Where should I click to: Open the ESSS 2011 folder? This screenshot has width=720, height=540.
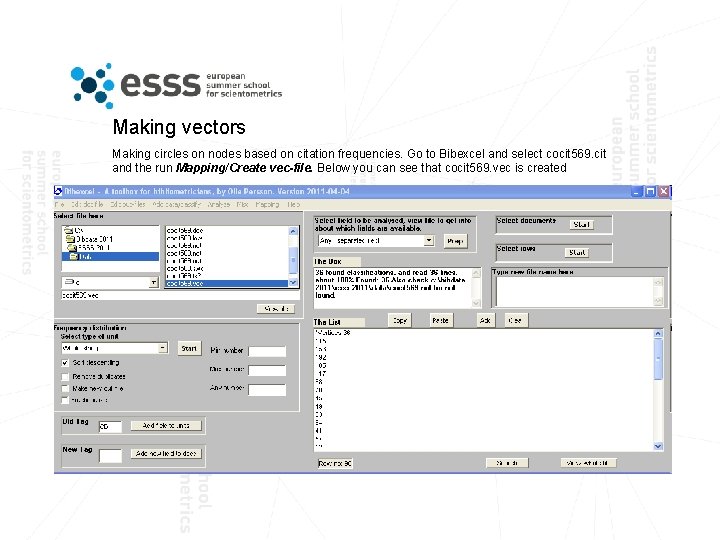(x=73, y=248)
